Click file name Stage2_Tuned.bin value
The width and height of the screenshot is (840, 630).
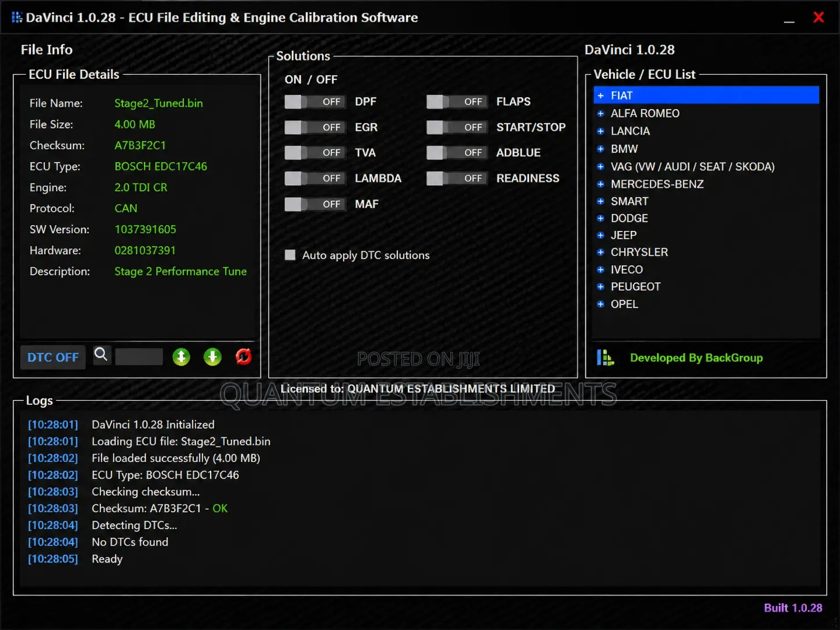point(158,103)
